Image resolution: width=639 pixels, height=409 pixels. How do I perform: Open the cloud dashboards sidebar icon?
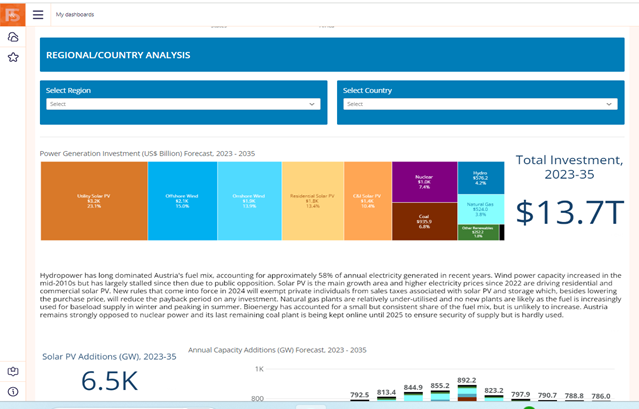tap(13, 37)
